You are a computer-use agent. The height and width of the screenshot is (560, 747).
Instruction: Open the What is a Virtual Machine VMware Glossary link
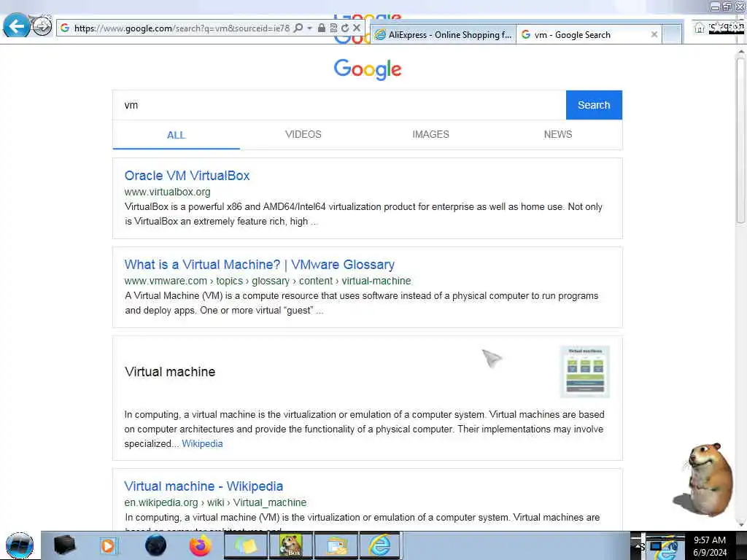click(259, 265)
